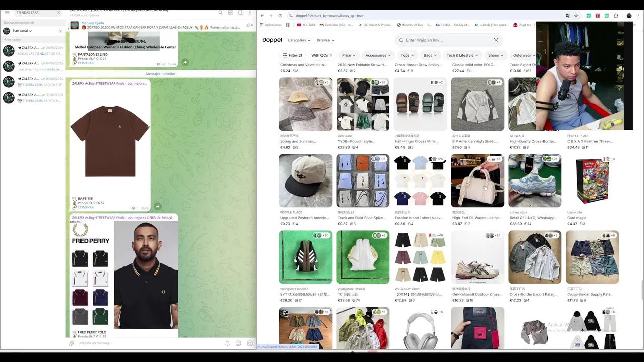The height and width of the screenshot is (362, 644).
Task: Expand the Shoes filter dropdown
Action: [496, 55]
